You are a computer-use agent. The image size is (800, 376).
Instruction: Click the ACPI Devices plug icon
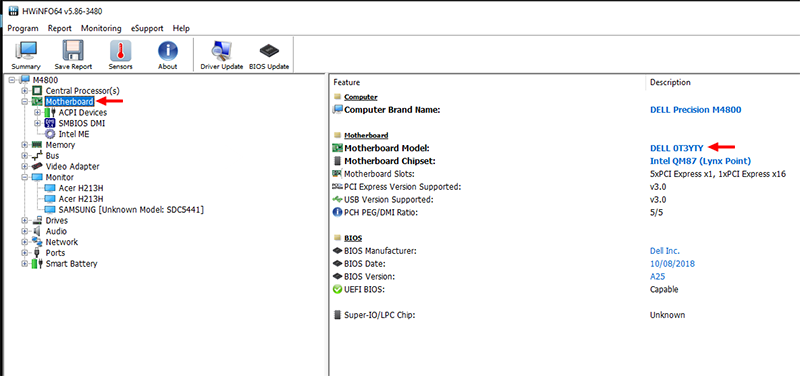[x=50, y=112]
